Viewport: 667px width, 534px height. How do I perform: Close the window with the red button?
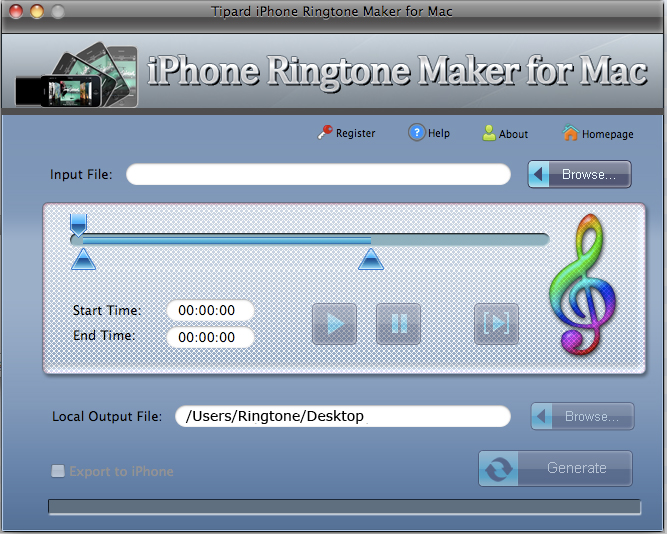16,11
